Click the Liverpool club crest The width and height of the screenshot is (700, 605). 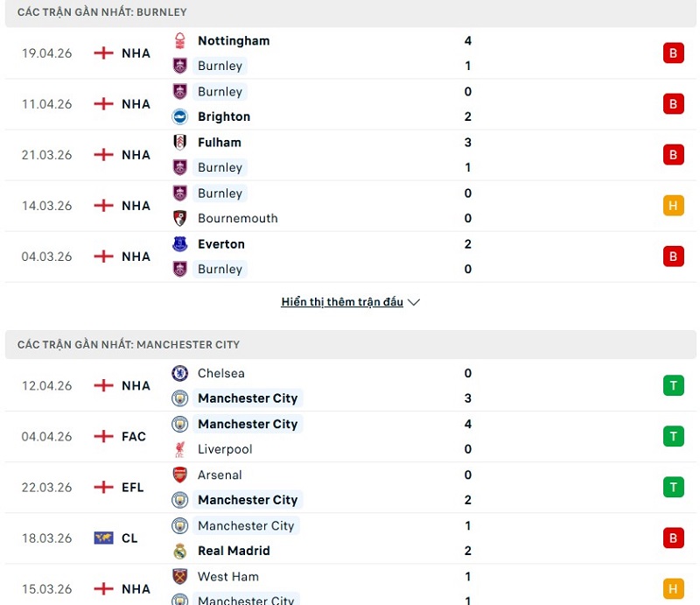point(180,449)
